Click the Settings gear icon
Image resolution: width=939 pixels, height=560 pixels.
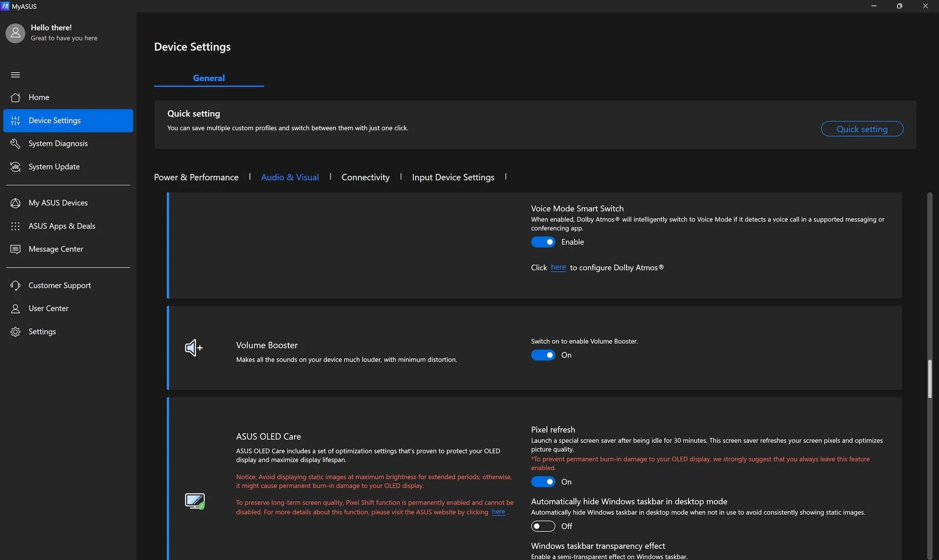pos(15,332)
